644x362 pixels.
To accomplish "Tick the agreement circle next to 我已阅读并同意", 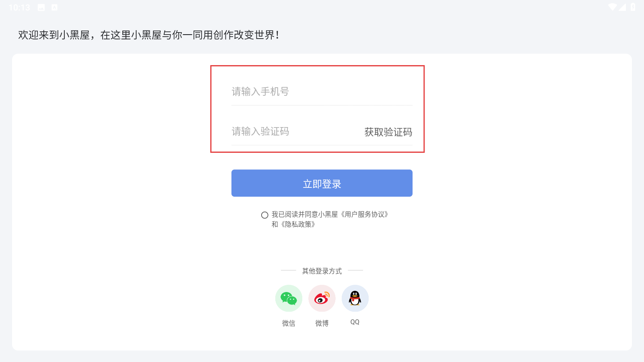I will pos(264,215).
